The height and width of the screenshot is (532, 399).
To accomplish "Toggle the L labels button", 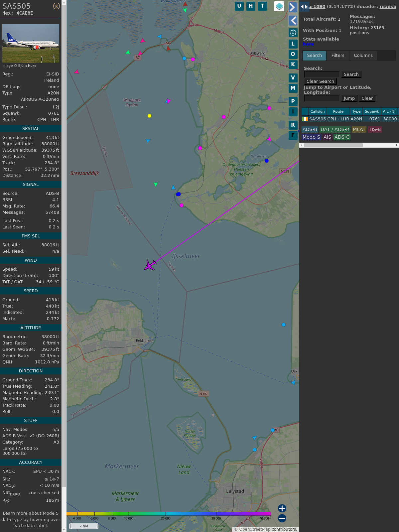I will 293,44.
